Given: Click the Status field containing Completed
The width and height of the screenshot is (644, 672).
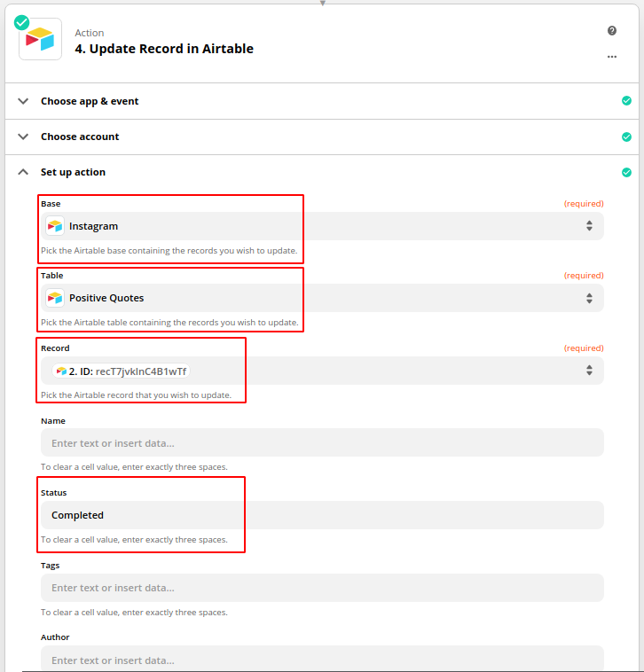Looking at the screenshot, I should 322,515.
